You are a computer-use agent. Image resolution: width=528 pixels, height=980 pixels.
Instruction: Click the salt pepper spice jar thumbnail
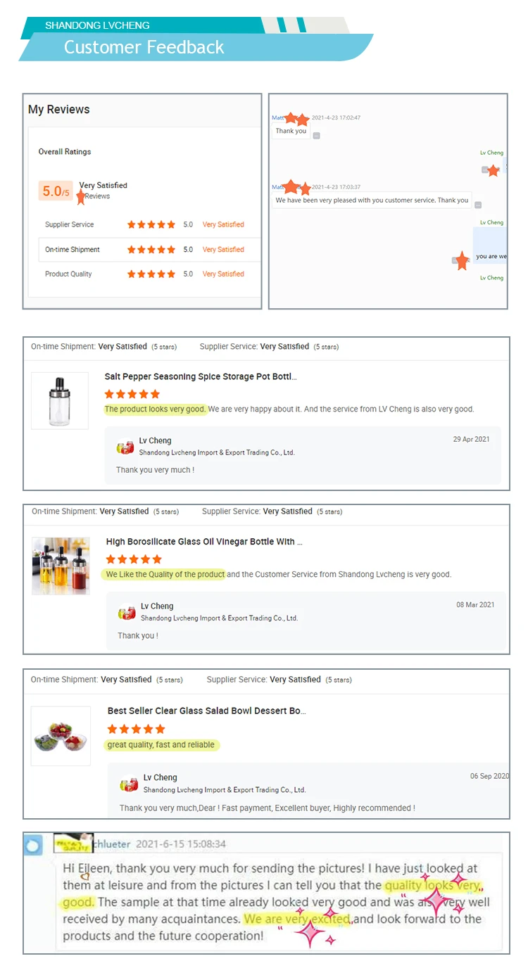click(60, 400)
